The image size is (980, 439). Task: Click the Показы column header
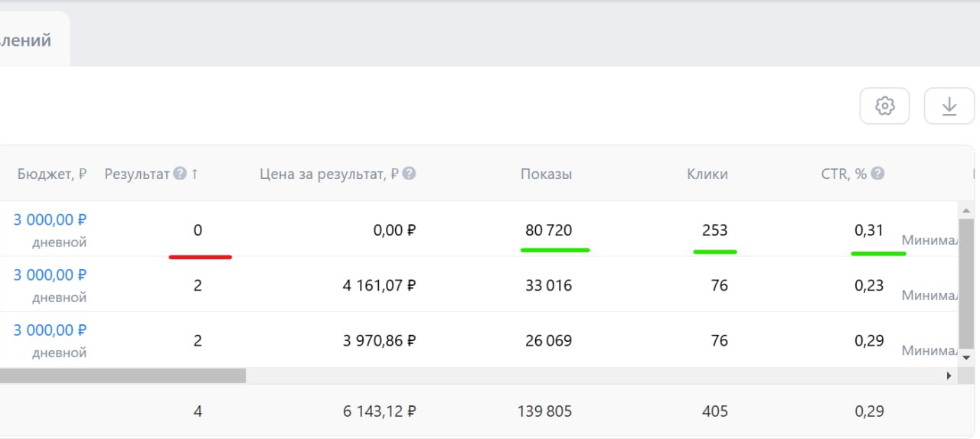546,174
